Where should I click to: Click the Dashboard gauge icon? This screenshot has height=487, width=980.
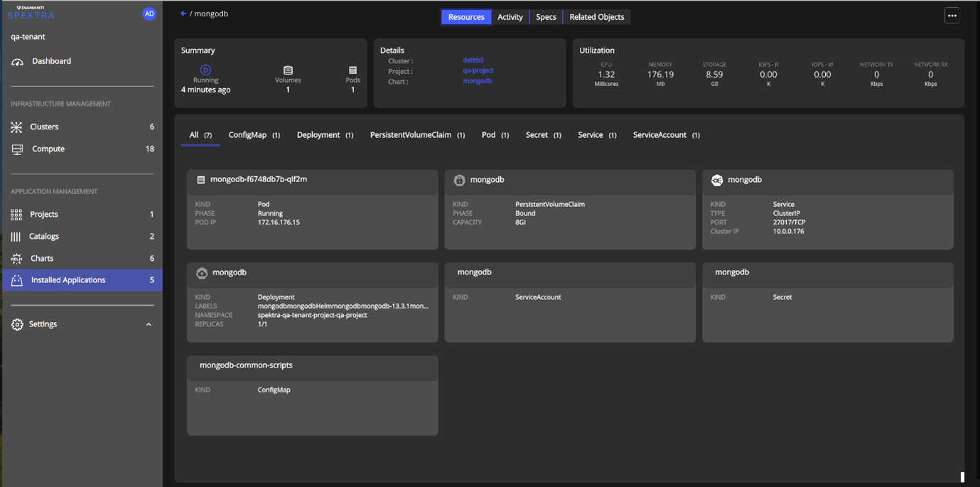18,62
